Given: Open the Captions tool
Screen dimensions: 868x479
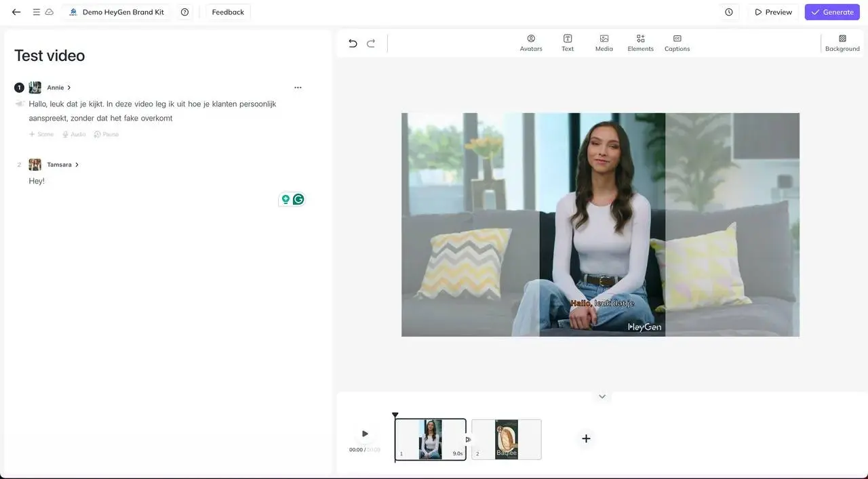Looking at the screenshot, I should [677, 43].
